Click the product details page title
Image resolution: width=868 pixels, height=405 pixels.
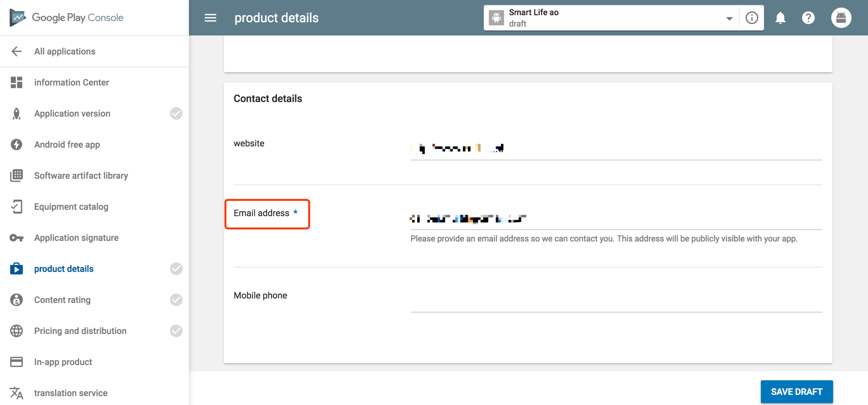coord(276,18)
